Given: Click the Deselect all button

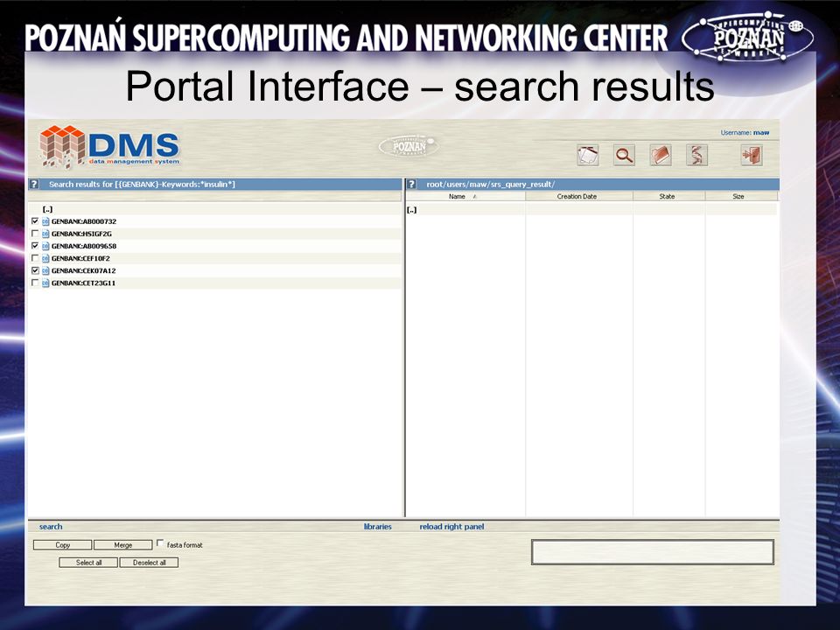Looking at the screenshot, I should pos(149,563).
